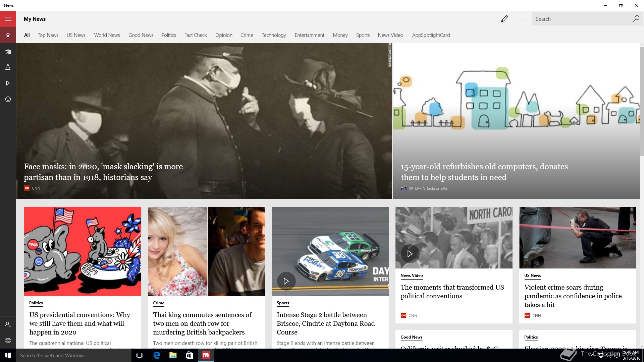
Task: Click the pencil edit icon
Action: (x=504, y=19)
